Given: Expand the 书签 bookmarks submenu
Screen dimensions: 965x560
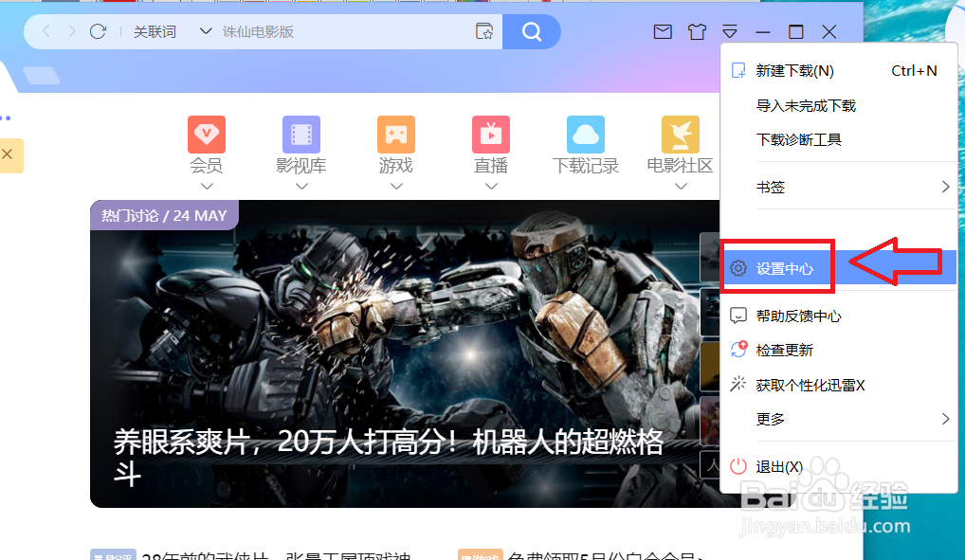Looking at the screenshot, I should (771, 187).
